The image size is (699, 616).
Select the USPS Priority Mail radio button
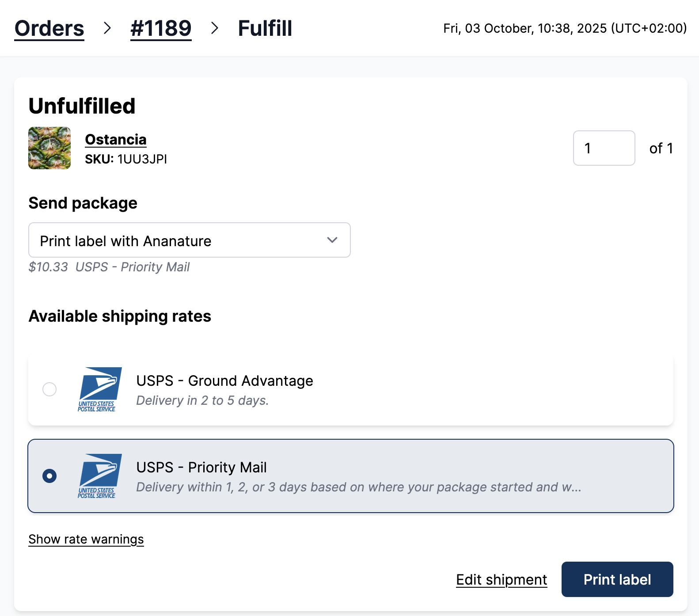49,476
